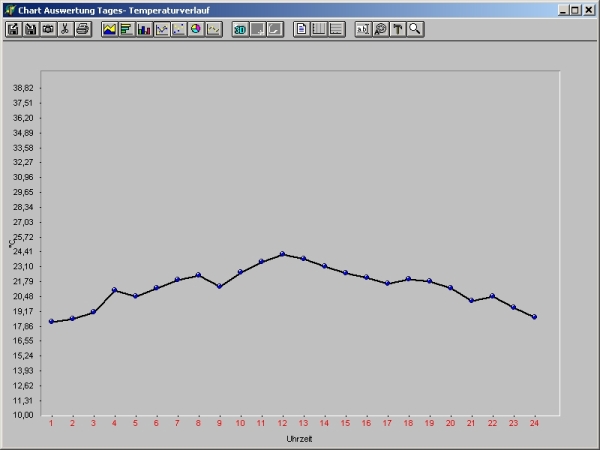Screen dimensions: 600x450
Task: Maximize the Chart Auswertung window
Action: tap(575, 9)
